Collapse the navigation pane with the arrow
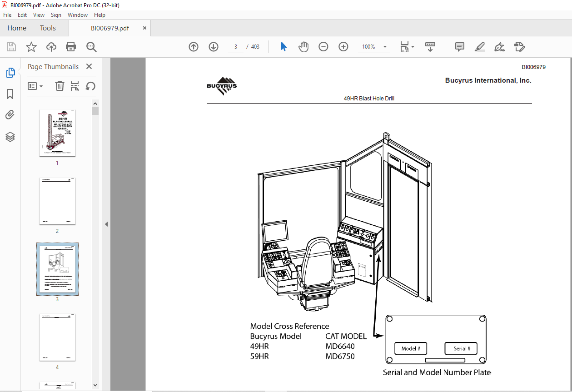The image size is (572, 392). pos(106,224)
